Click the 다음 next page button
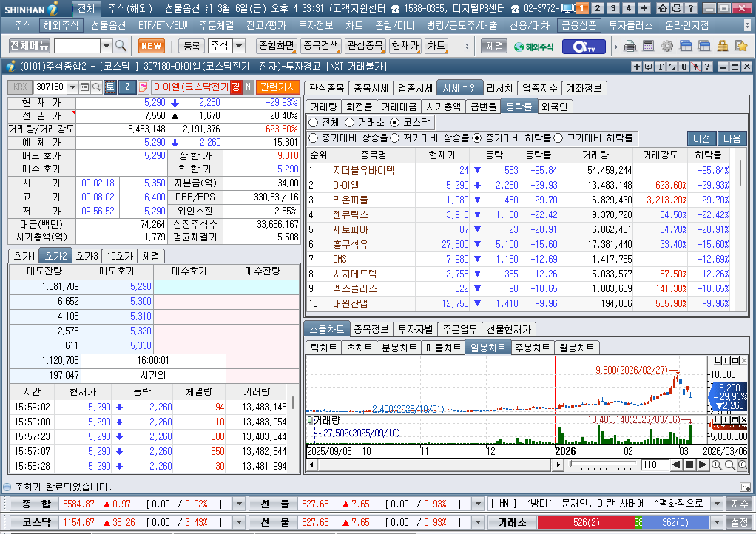 (x=732, y=138)
